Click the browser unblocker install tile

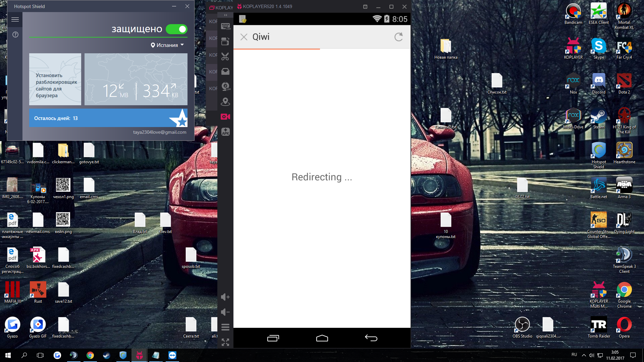[55, 79]
